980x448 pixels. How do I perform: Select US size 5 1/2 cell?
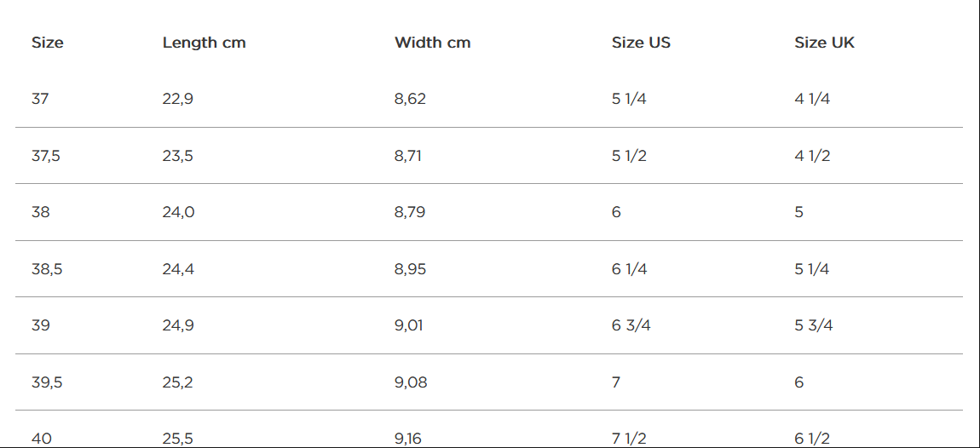coord(629,156)
